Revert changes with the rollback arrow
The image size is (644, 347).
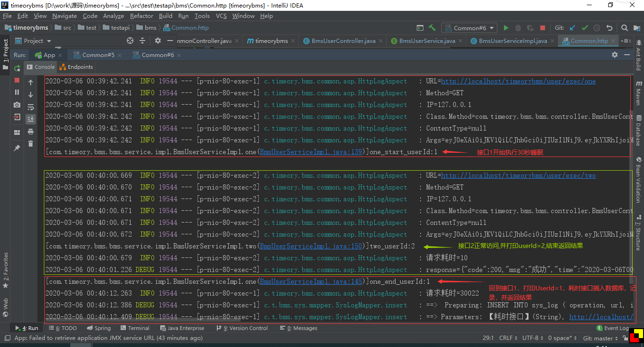(609, 28)
